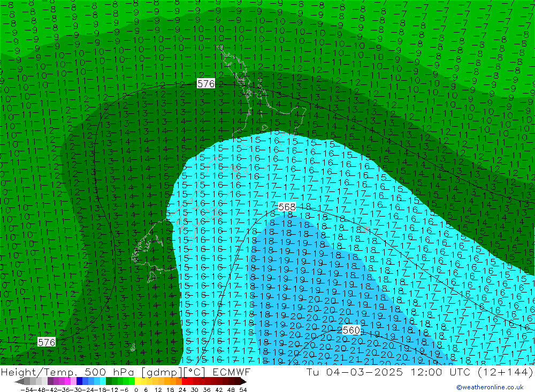Click the black right arrow of color scale
This screenshot has height=392, width=535.
pos(243,381)
